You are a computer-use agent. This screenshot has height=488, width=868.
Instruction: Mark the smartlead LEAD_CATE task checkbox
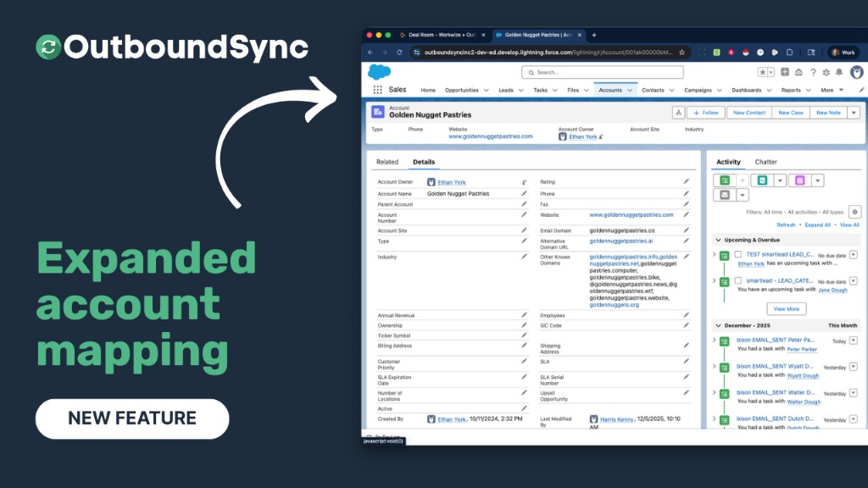pos(738,280)
